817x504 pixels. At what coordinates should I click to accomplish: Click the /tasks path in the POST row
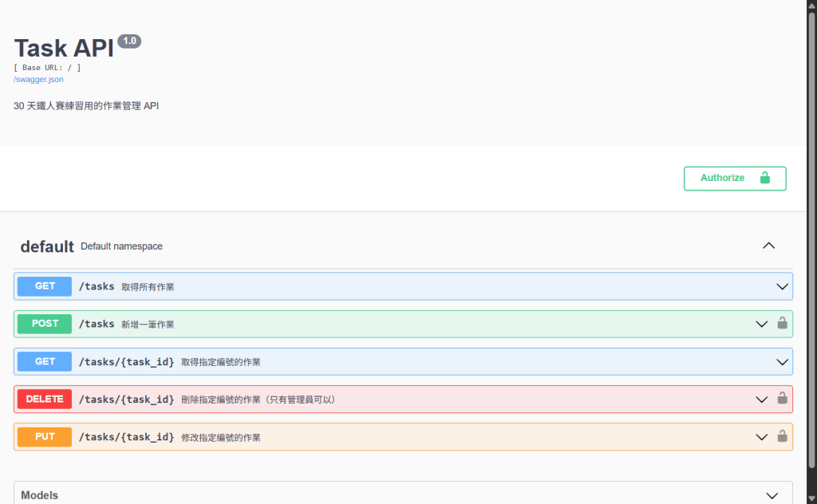pyautogui.click(x=97, y=324)
